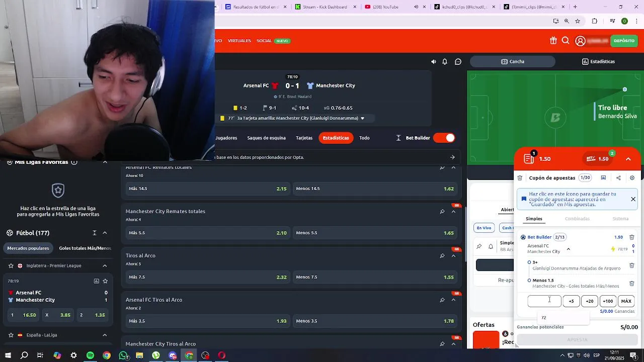Image resolution: width=644 pixels, height=362 pixels.
Task: Select the Tarjetas market tab
Action: (304, 138)
